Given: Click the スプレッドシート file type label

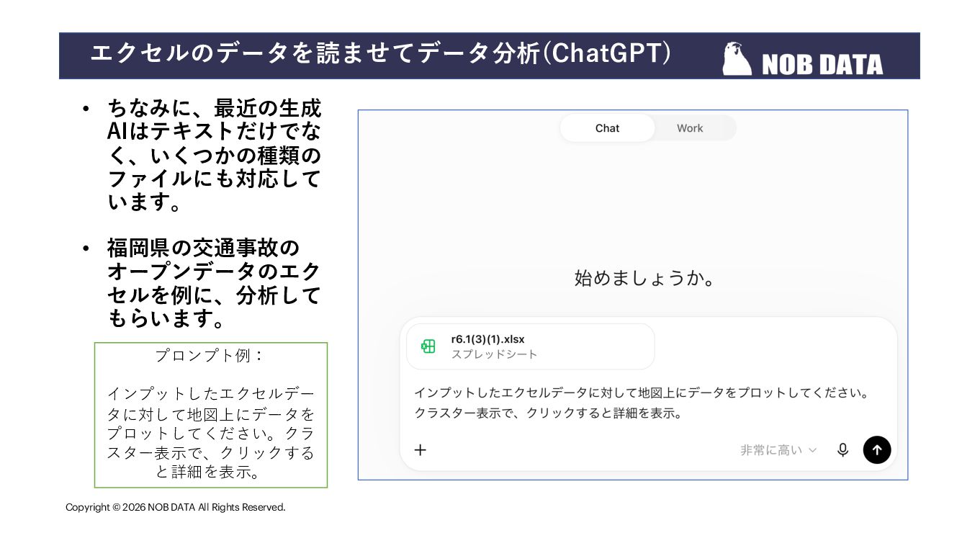Looking at the screenshot, I should click(x=495, y=354).
